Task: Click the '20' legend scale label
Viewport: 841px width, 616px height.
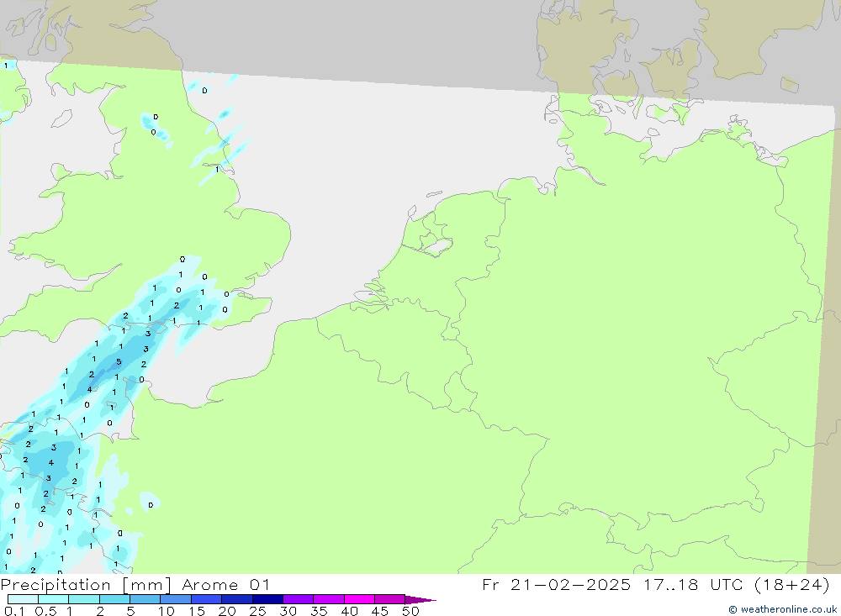Action: [227, 611]
